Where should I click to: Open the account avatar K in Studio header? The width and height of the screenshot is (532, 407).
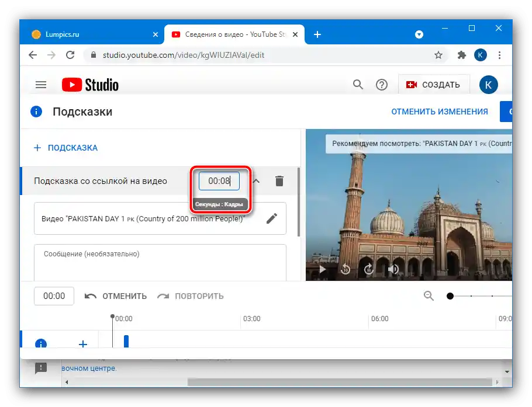click(488, 85)
